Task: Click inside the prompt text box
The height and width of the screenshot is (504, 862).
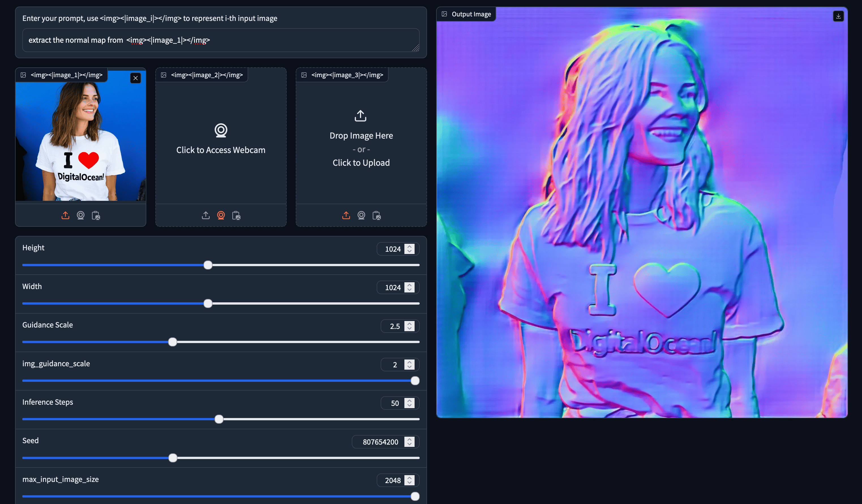Action: pos(221,40)
